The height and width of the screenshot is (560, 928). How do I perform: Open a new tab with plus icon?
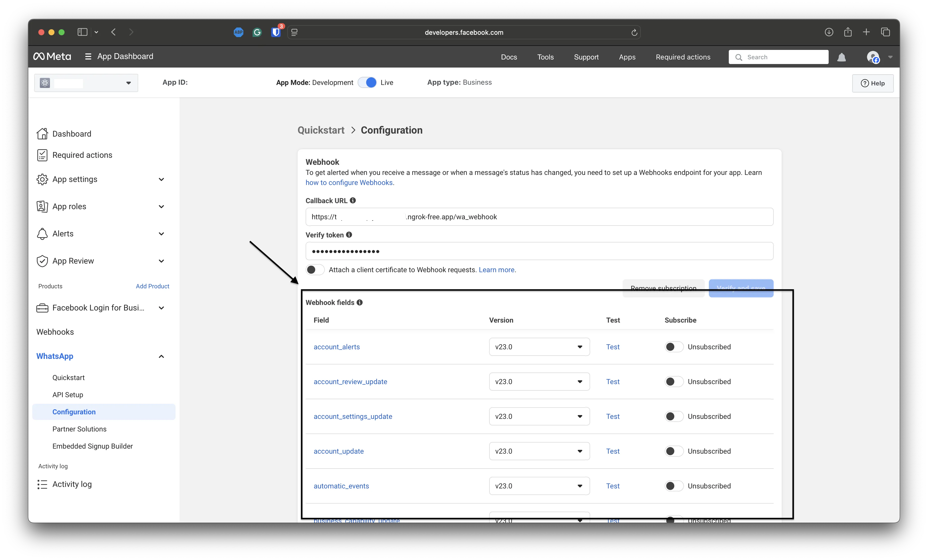point(866,32)
